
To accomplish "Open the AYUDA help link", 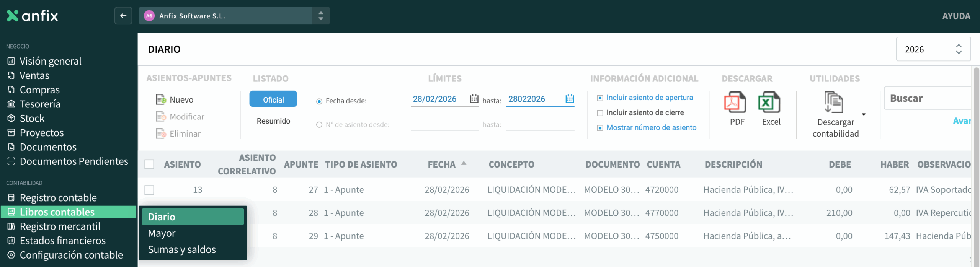I will 956,16.
